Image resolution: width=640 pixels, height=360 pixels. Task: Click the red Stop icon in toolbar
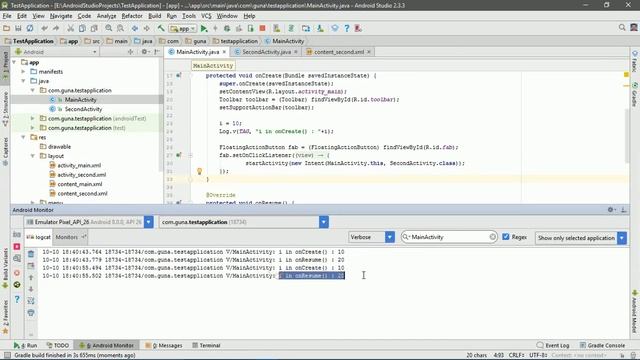(262, 28)
